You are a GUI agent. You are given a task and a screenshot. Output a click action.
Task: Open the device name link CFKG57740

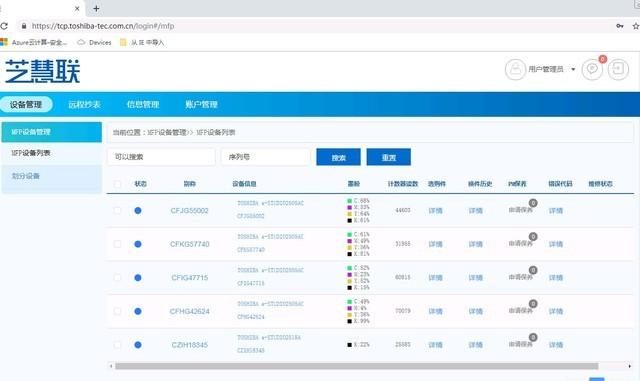[189, 244]
